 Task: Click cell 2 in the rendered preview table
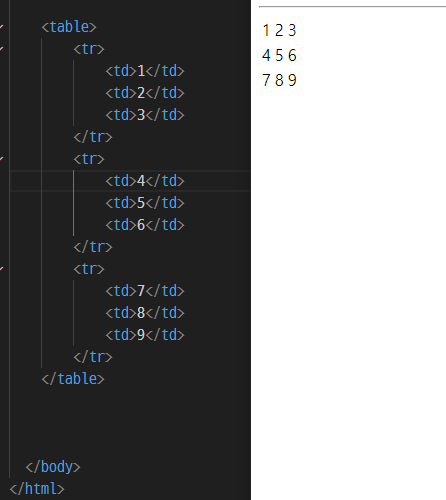click(x=279, y=30)
